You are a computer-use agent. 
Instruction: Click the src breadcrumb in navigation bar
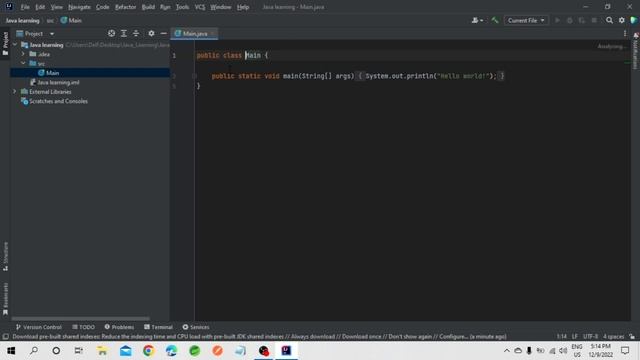coord(50,20)
